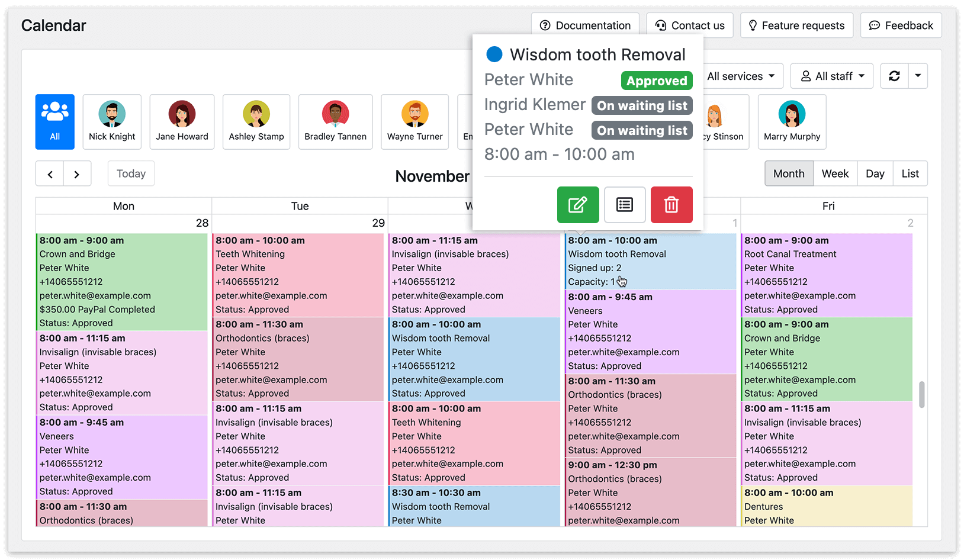This screenshot has width=964, height=560.
Task: Open Thursday 9:00 am - 12:30 pm Orthodontics
Action: [x=650, y=493]
